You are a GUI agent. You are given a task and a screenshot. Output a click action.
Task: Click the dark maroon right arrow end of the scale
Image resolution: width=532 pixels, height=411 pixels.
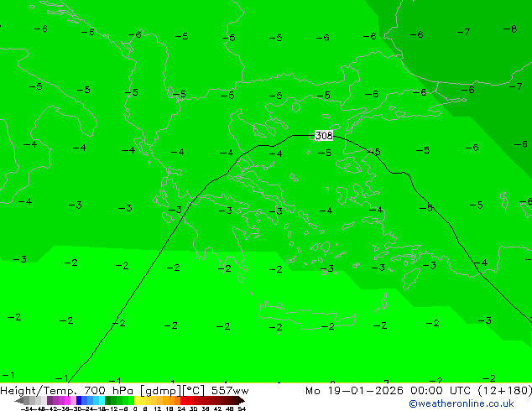tap(242, 400)
